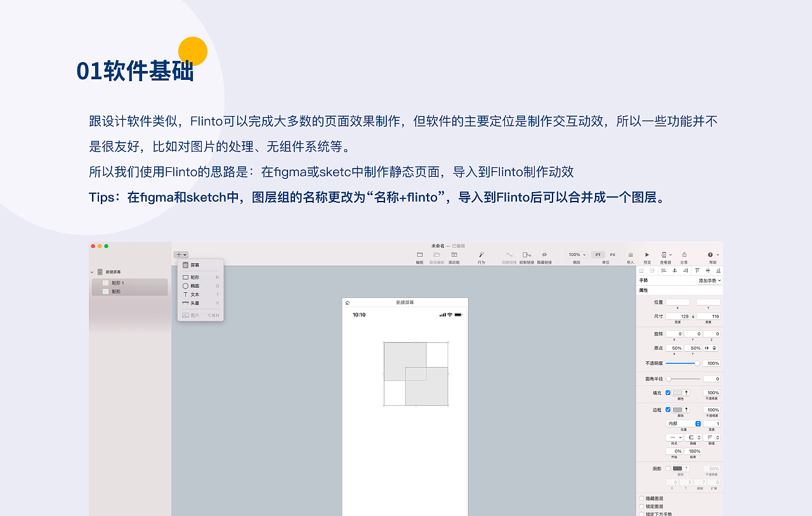Open the Help (帮助) menu
Screen dimensions: 812x516
point(710,254)
